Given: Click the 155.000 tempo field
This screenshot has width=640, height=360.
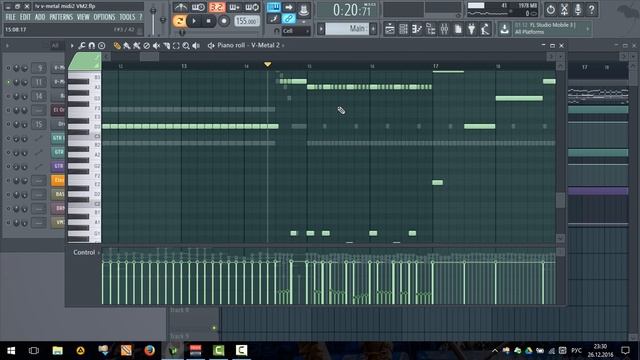Looking at the screenshot, I should pos(247,21).
